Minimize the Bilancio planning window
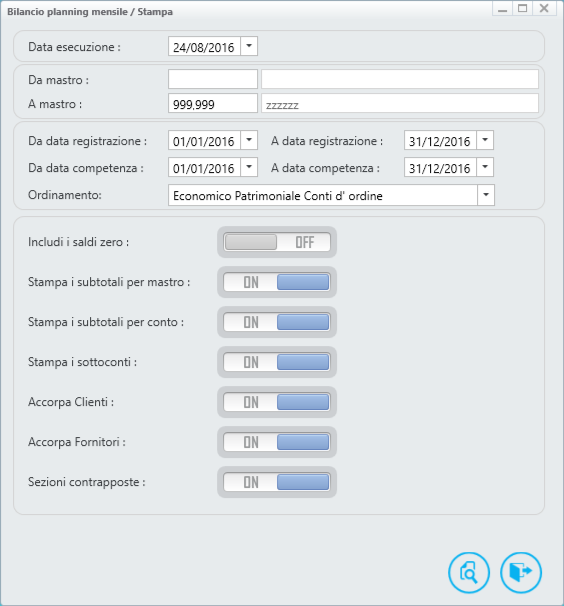 (502, 9)
